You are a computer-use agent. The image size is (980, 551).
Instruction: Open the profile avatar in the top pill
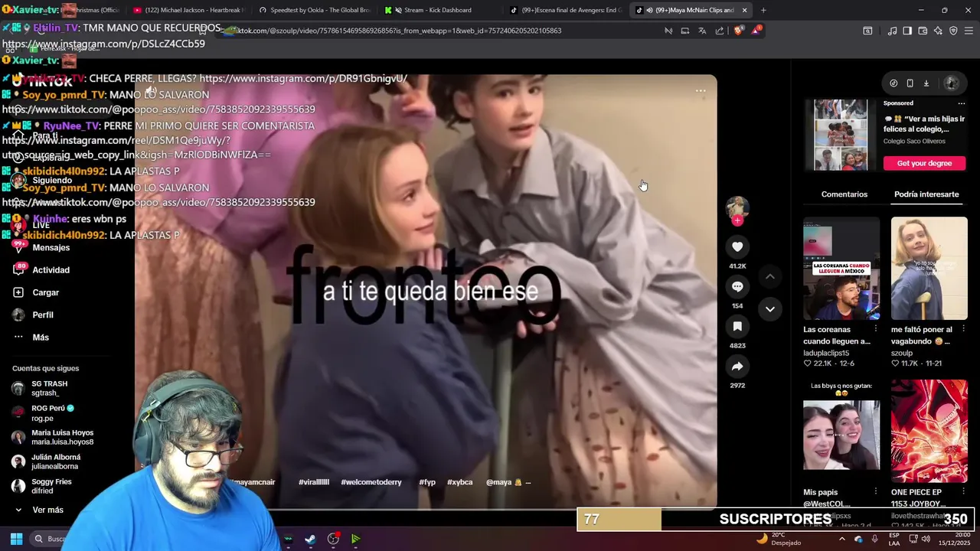tap(951, 83)
